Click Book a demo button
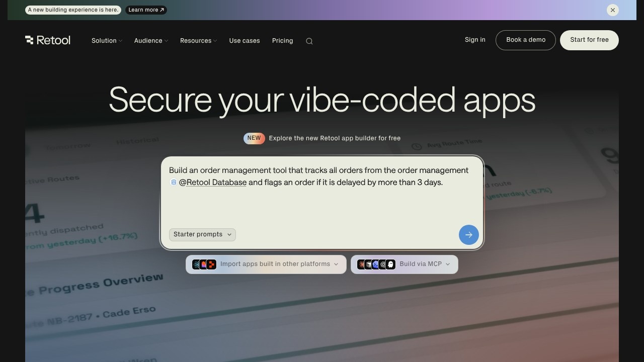This screenshot has height=362, width=644. 526,40
